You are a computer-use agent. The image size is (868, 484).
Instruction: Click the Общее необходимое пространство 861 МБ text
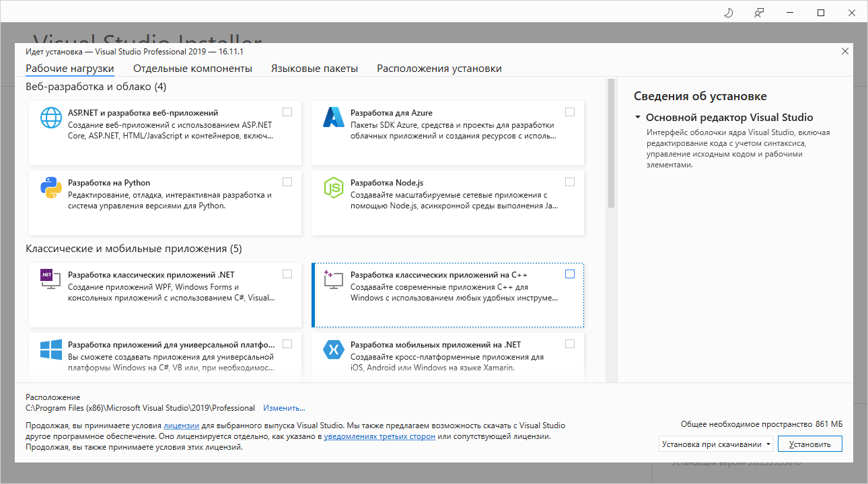pyautogui.click(x=762, y=425)
